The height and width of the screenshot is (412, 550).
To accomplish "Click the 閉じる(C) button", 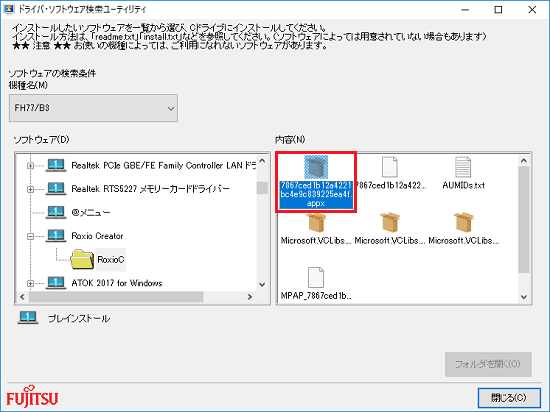I will pyautogui.click(x=509, y=398).
